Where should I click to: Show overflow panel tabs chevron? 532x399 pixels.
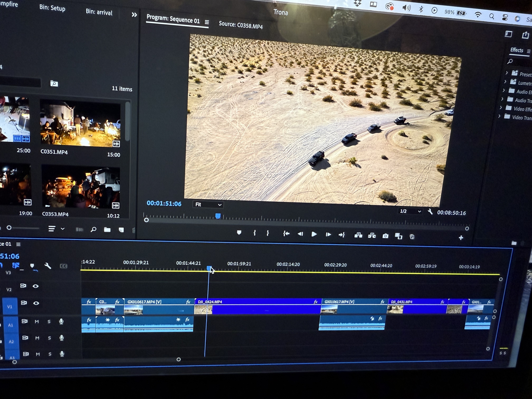(x=134, y=15)
